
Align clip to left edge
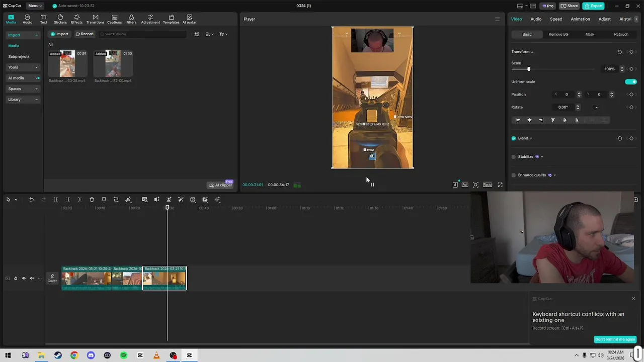coord(517,120)
